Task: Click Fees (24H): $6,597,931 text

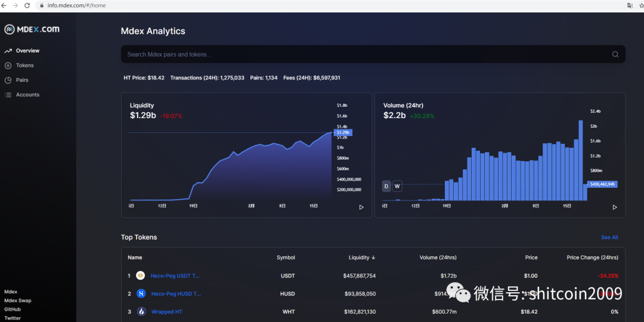Action: (x=312, y=78)
